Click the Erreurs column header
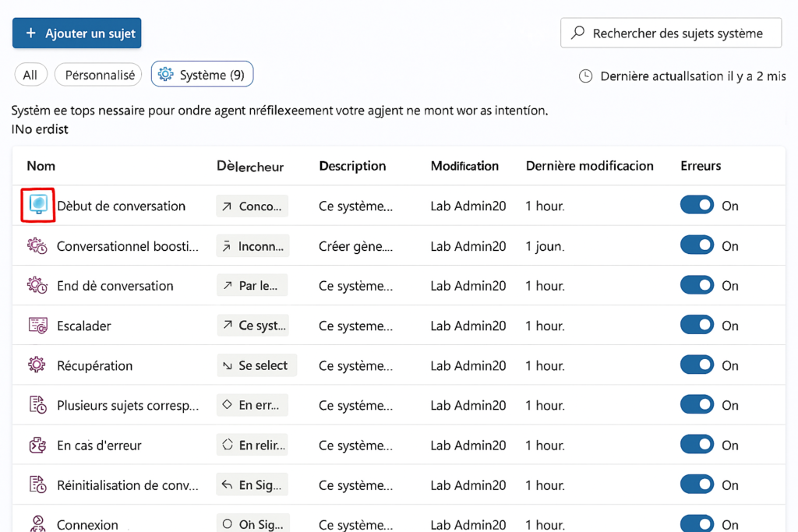798x532 pixels. click(701, 166)
